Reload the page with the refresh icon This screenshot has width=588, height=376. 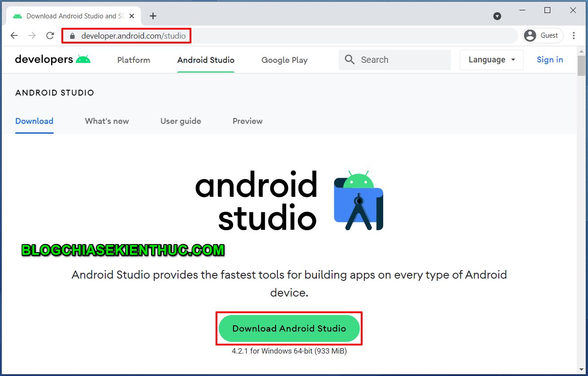click(x=50, y=35)
